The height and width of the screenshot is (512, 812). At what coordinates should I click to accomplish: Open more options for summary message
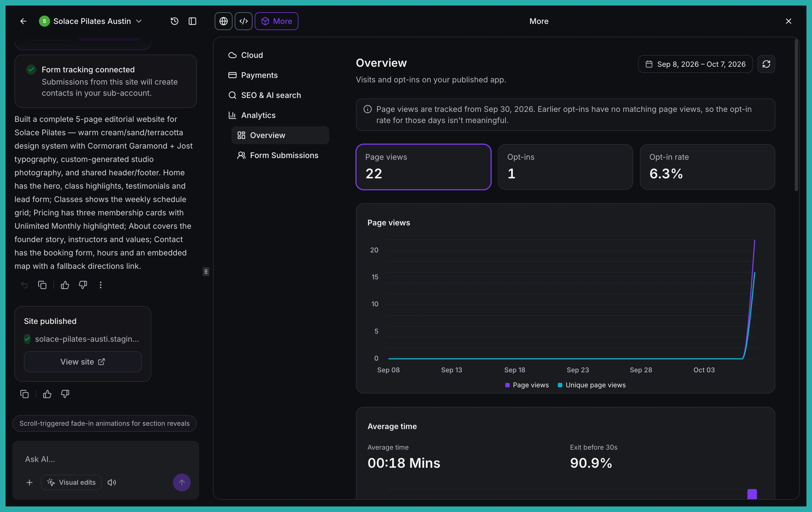pyautogui.click(x=100, y=285)
